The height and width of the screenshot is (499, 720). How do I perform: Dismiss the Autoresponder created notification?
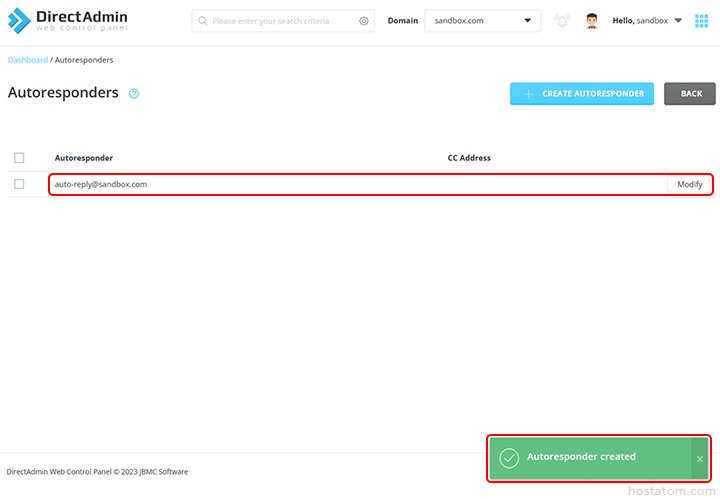(x=700, y=458)
